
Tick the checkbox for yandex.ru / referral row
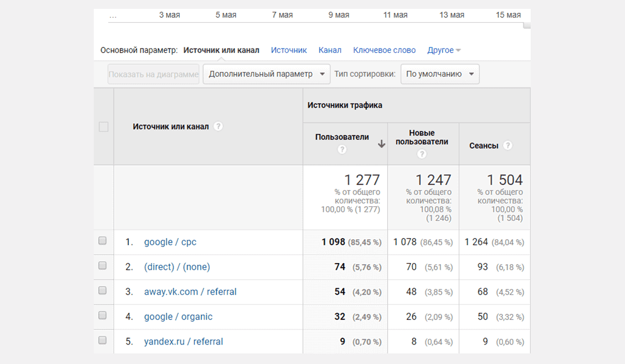pos(103,340)
